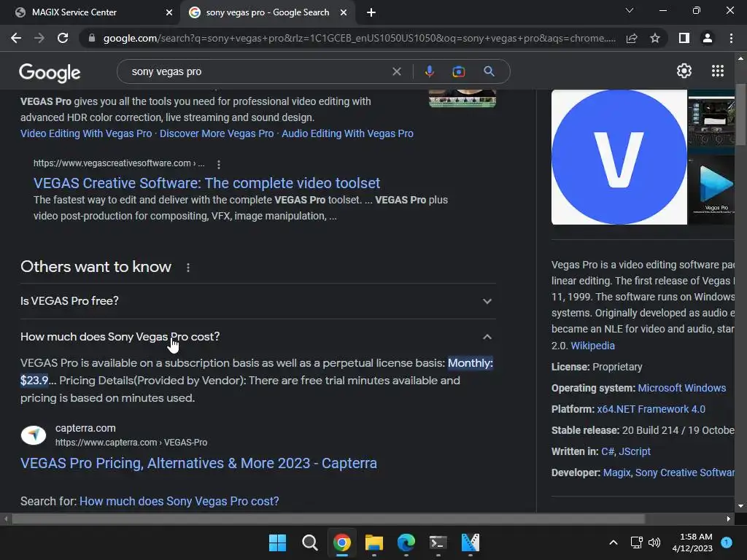Open Microsoft Windows operating system link

[682, 388]
